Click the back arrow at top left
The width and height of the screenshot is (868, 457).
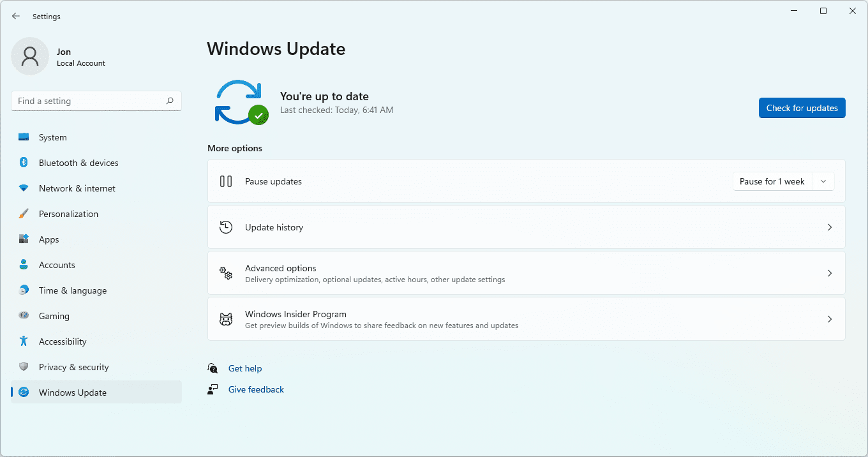16,16
